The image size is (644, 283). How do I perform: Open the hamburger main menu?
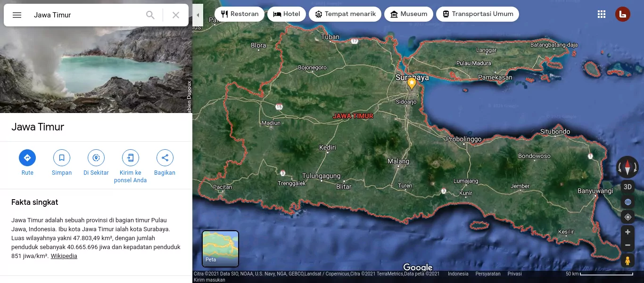(17, 15)
